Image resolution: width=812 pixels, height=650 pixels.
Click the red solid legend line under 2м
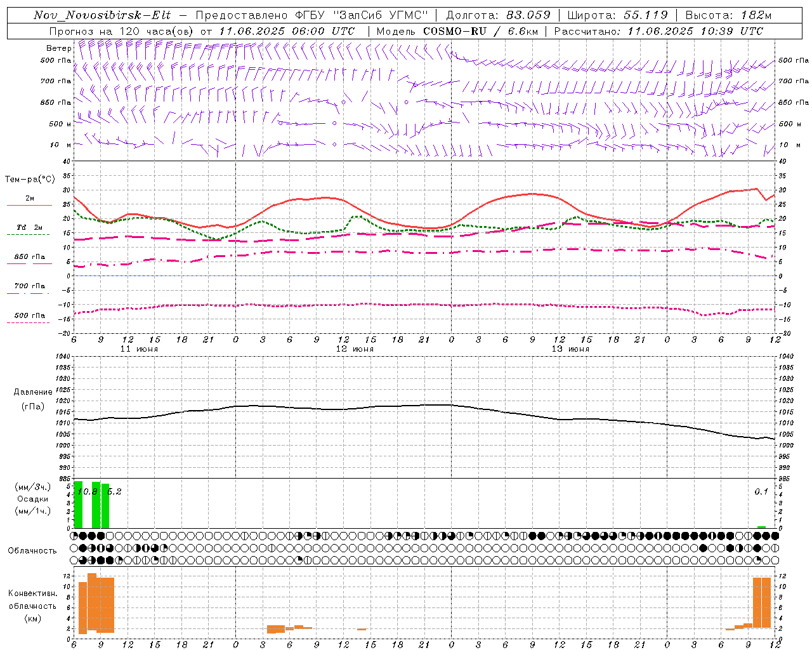click(29, 206)
